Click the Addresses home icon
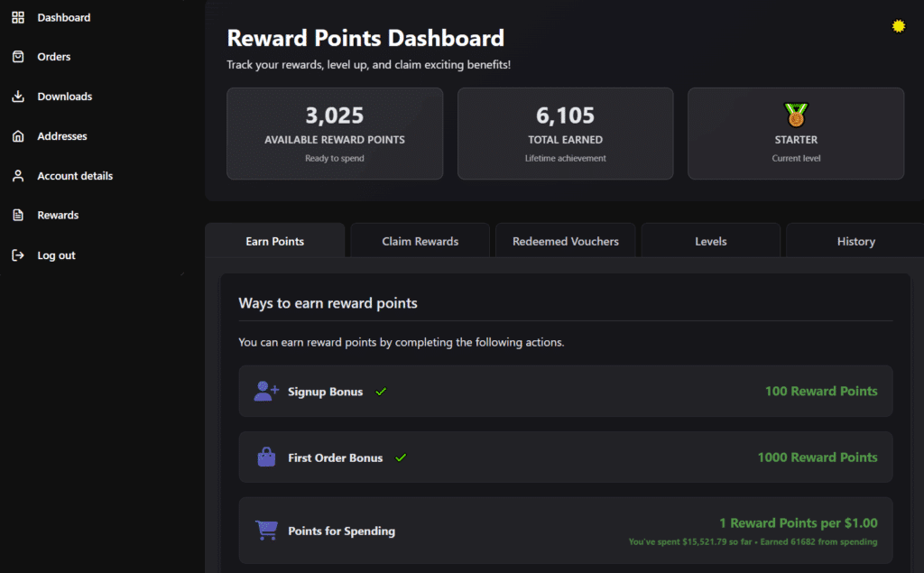Viewport: 924px width, 573px height. point(18,136)
